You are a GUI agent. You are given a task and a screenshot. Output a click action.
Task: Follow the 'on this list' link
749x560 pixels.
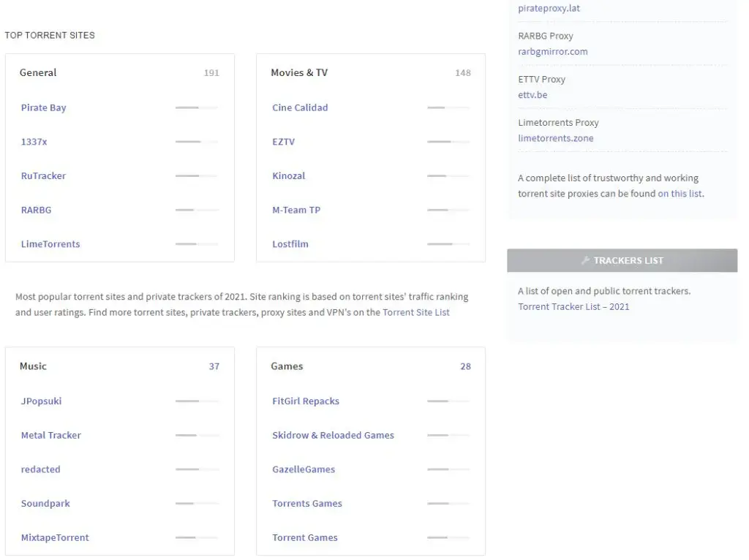[x=680, y=193]
